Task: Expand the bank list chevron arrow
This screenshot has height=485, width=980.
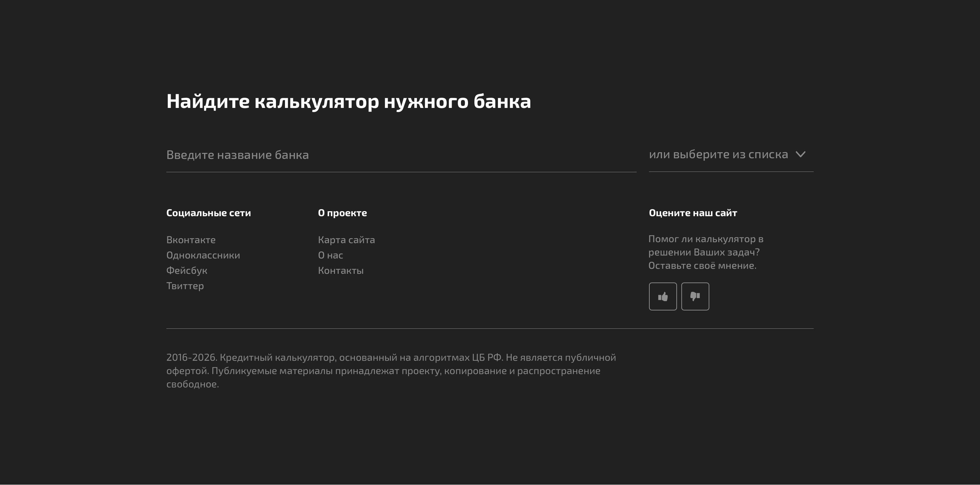Action: click(800, 154)
